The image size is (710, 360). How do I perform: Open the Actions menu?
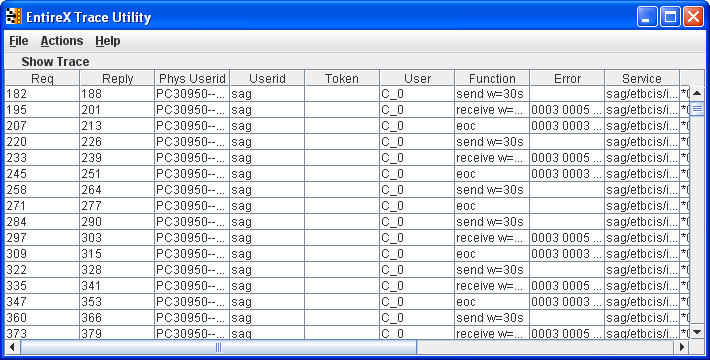(x=62, y=41)
